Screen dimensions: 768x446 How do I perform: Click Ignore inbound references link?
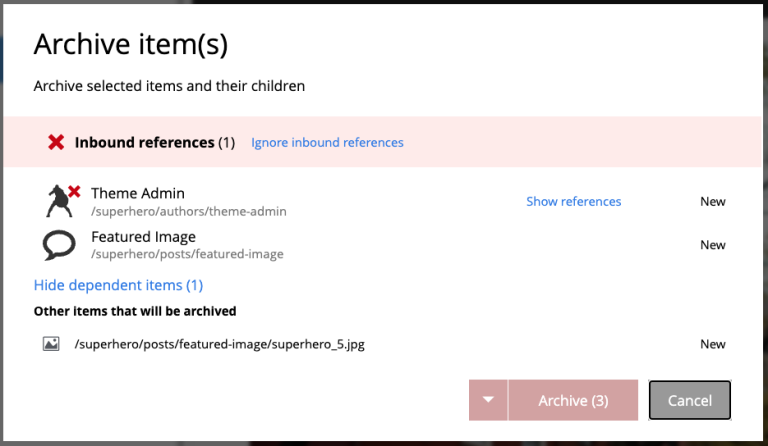coord(327,142)
